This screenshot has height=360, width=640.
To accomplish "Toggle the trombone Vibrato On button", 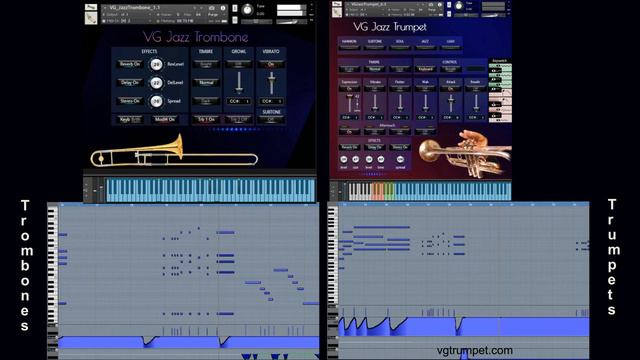I will pyautogui.click(x=271, y=64).
